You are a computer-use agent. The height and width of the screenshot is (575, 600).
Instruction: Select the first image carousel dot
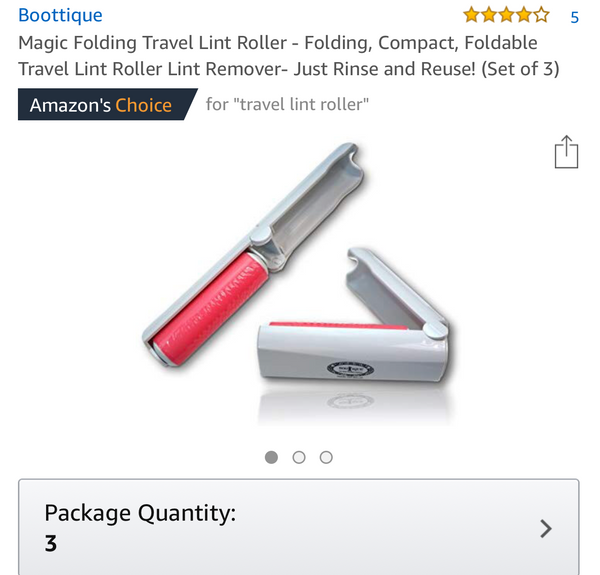pyautogui.click(x=272, y=457)
